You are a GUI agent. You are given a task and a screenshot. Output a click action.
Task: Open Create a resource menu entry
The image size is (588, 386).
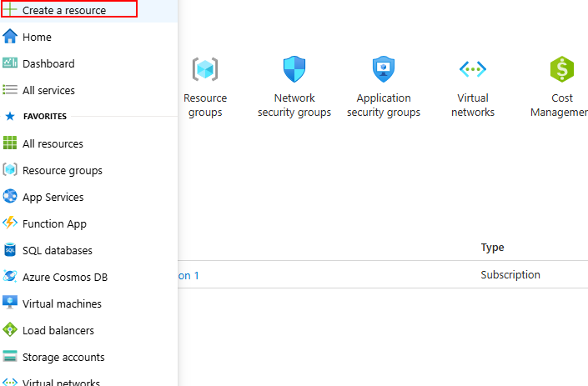[x=64, y=11]
